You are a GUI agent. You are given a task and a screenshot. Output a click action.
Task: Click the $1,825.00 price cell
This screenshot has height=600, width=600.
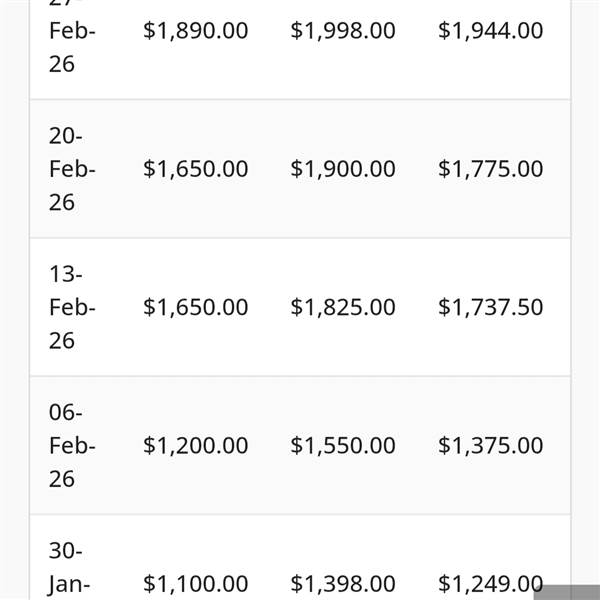[x=343, y=307]
